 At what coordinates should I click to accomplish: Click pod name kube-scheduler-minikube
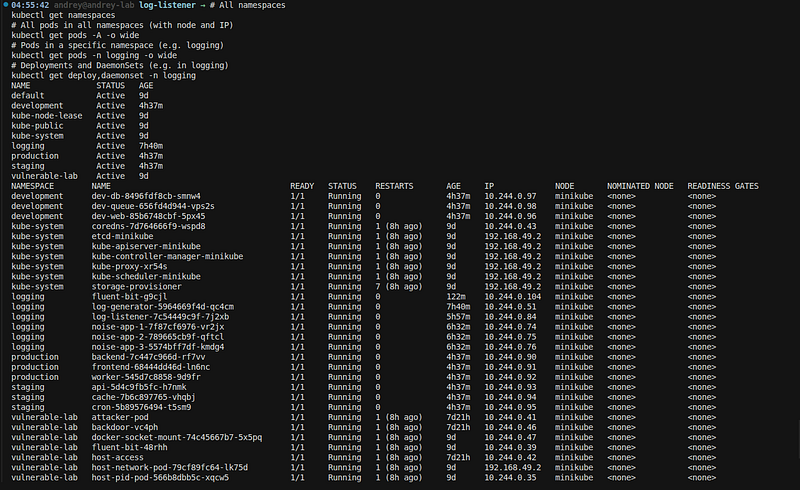click(146, 277)
